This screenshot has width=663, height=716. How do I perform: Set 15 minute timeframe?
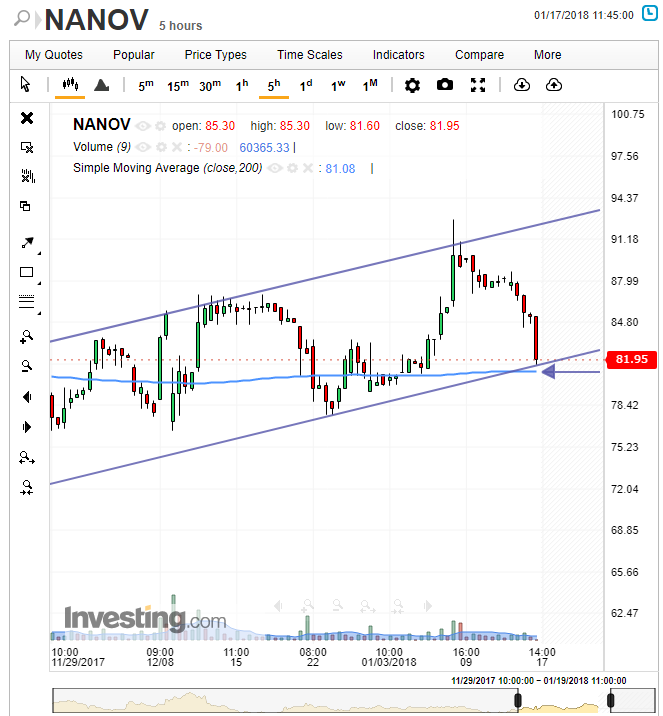point(178,85)
